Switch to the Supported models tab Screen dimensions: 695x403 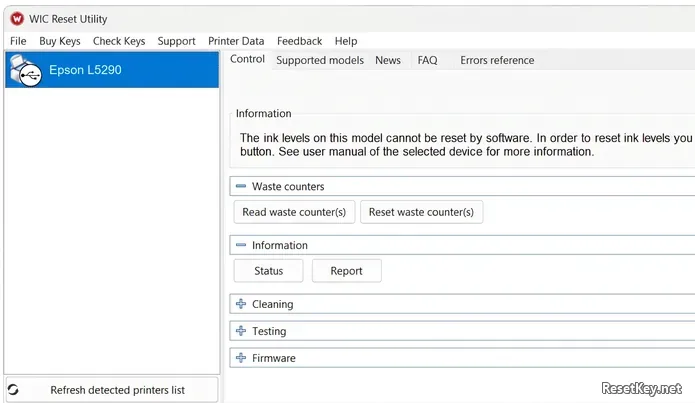(320, 60)
